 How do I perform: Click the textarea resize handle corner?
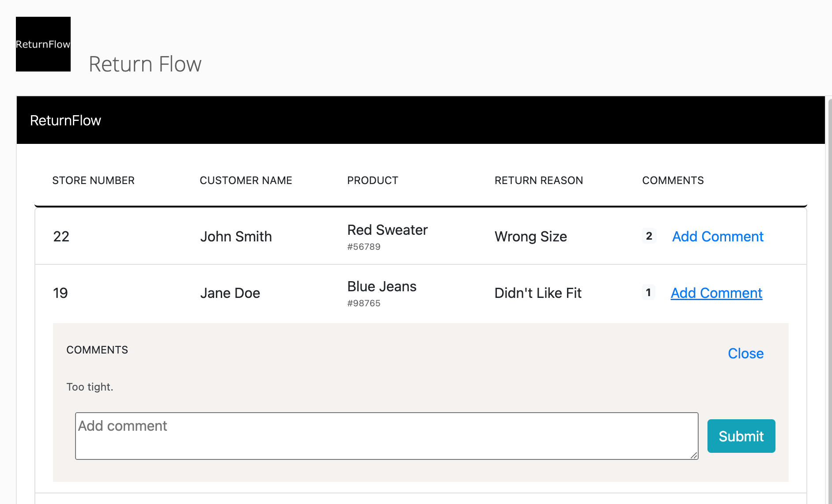694,455
